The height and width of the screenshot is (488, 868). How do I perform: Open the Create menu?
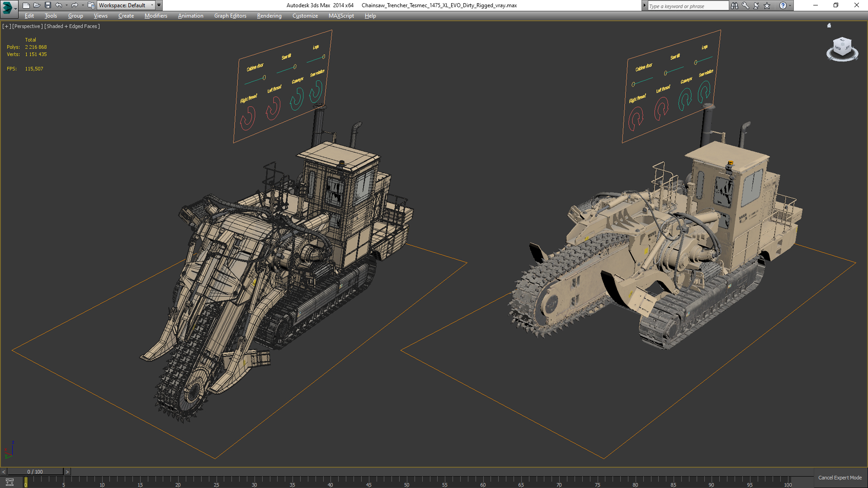(126, 16)
